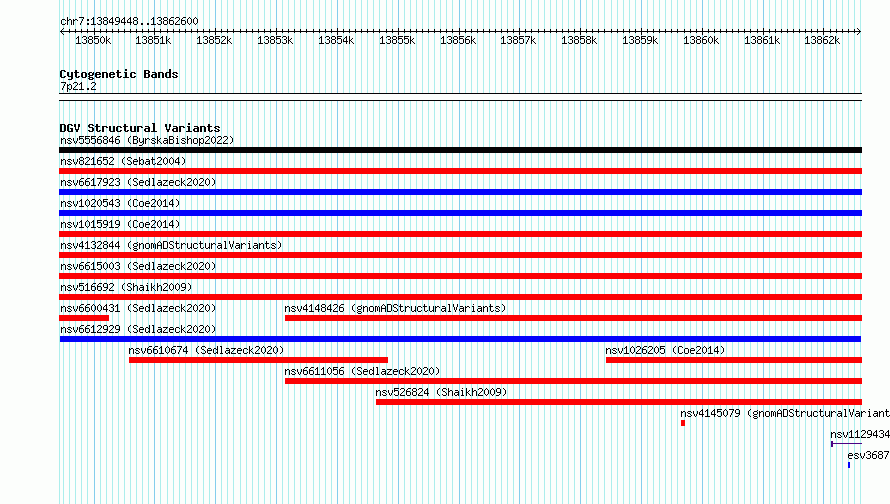The width and height of the screenshot is (890, 504).
Task: Open the esv3687 variant label
Action: coord(868,455)
